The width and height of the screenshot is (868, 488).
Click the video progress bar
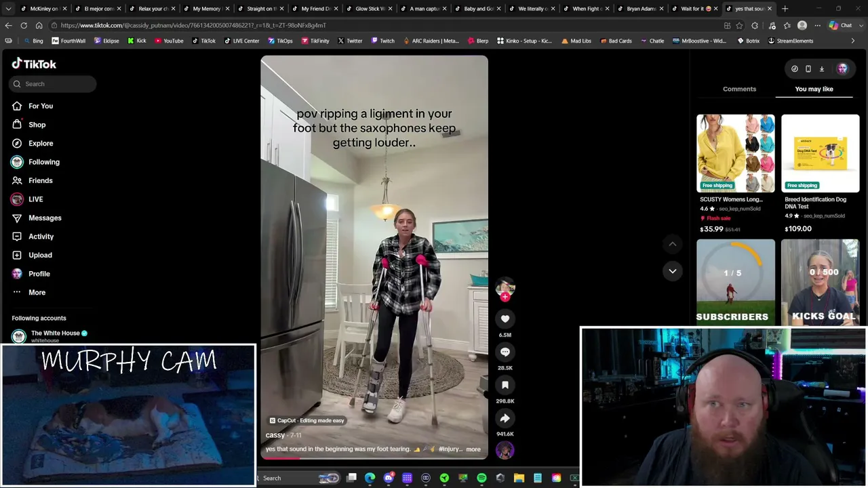[x=374, y=458]
